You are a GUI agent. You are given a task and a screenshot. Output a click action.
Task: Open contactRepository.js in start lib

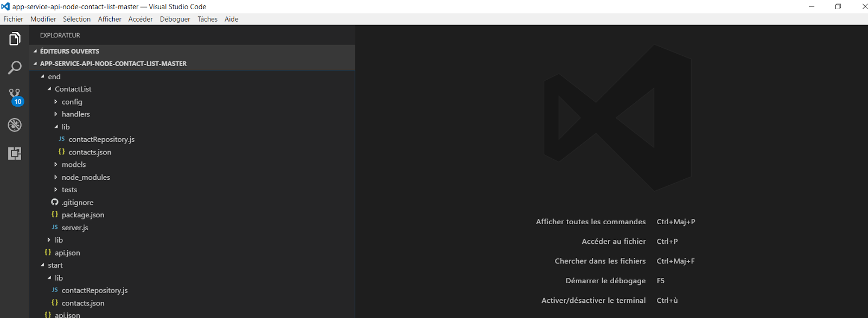[95, 290]
